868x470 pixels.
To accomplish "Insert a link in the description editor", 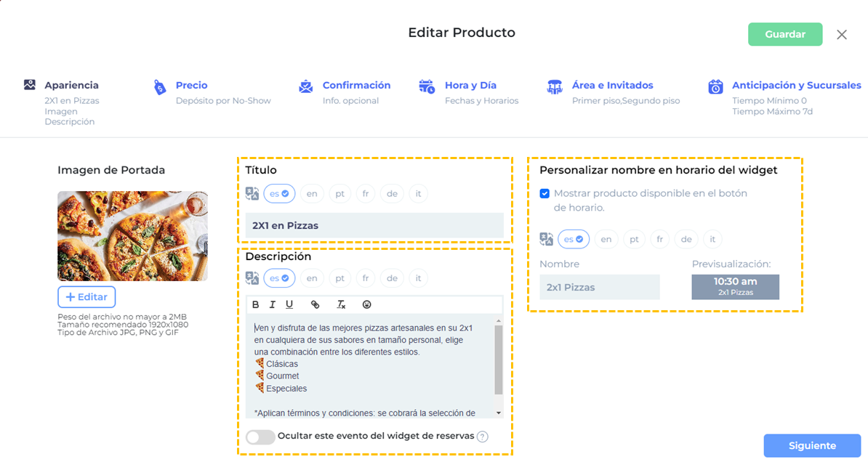I will (315, 304).
